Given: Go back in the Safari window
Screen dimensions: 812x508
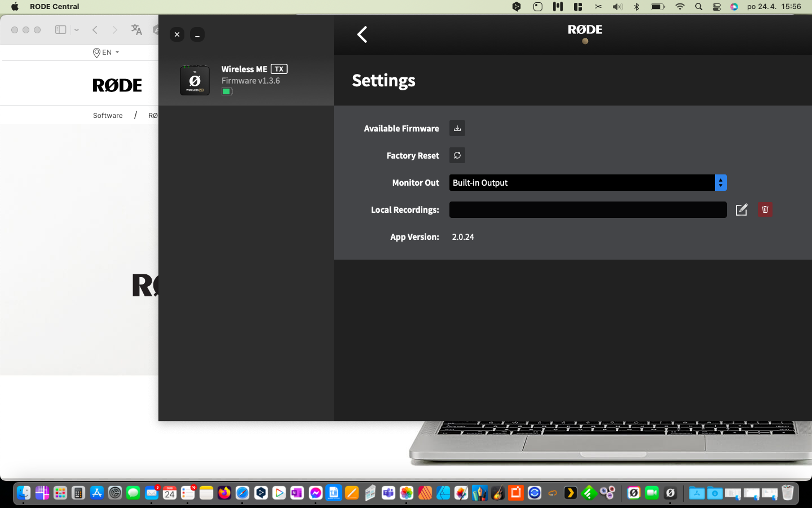Looking at the screenshot, I should [x=95, y=30].
